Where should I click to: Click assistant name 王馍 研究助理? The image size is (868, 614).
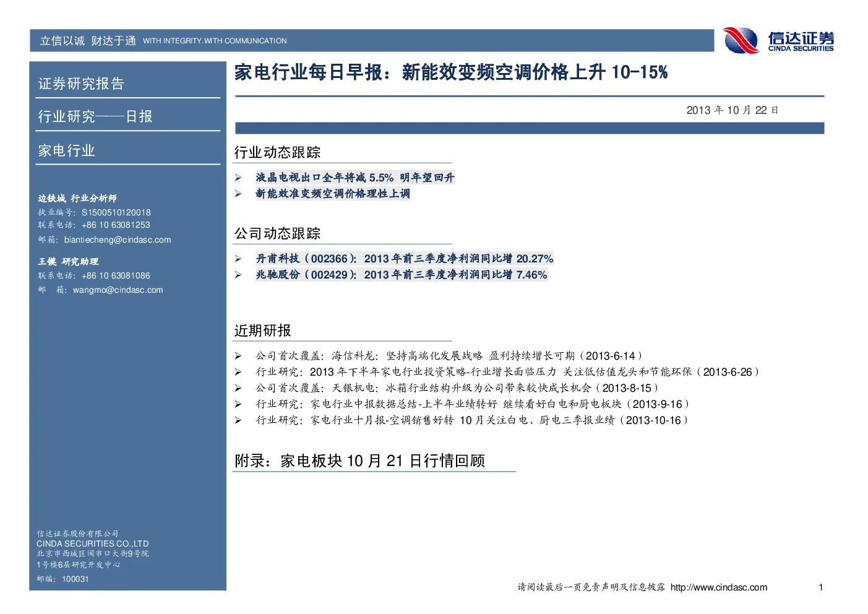click(68, 261)
